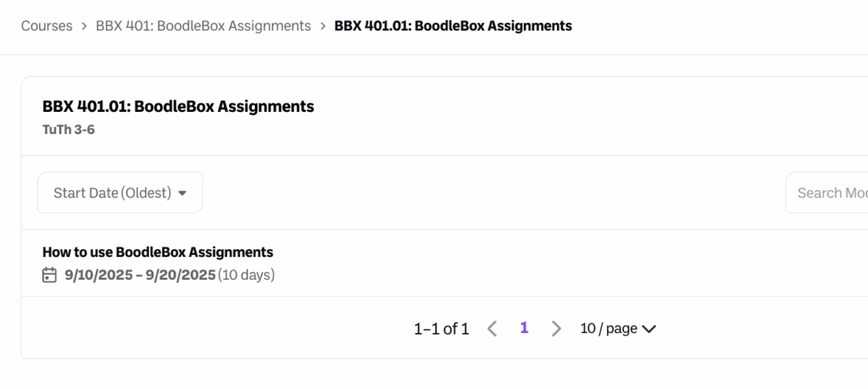Click the calendar icon beside the module dates
This screenshot has width=868, height=389.
pyautogui.click(x=50, y=275)
